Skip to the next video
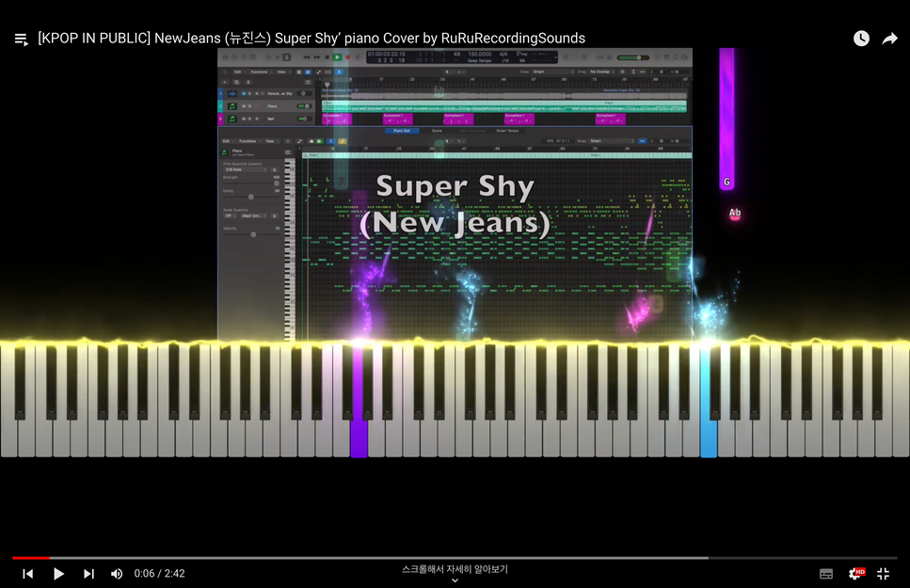The height and width of the screenshot is (588, 910). click(x=88, y=573)
